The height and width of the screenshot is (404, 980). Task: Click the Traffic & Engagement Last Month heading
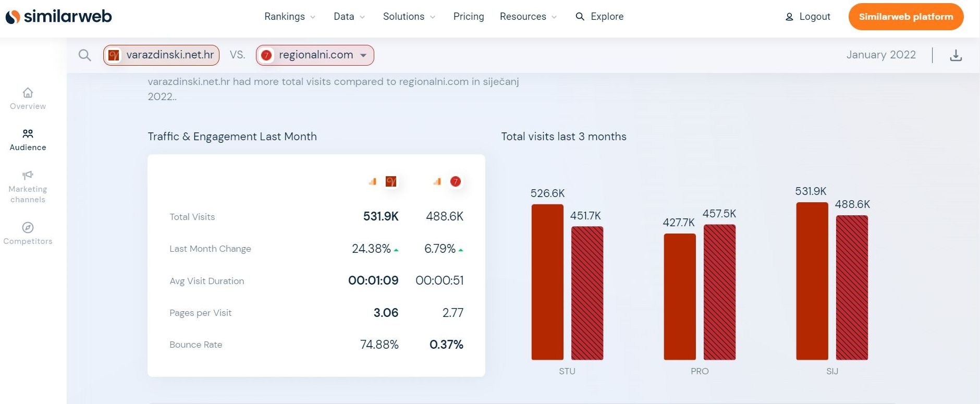coord(232,137)
